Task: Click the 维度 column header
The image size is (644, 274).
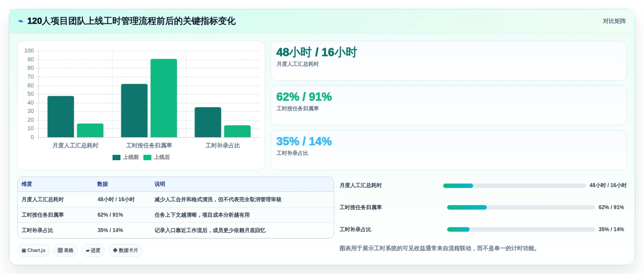Action: [x=27, y=184]
